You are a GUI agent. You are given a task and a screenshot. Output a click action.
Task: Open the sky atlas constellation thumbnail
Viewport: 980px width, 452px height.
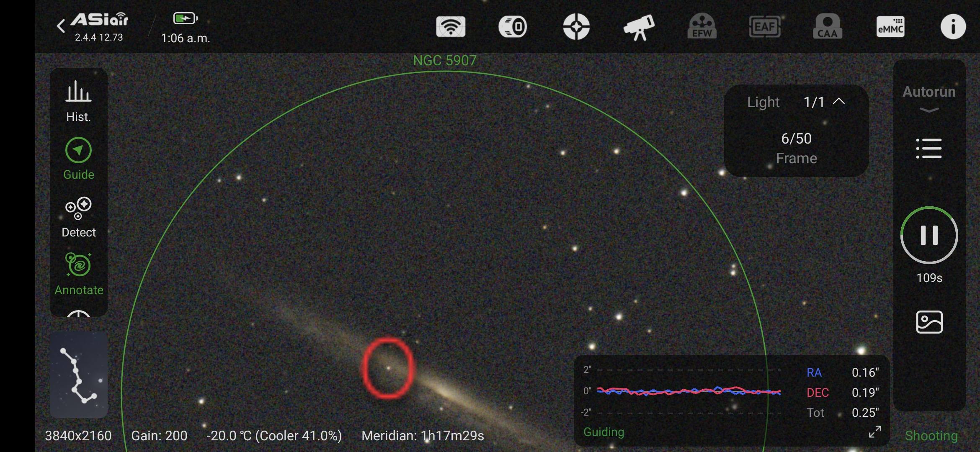[x=79, y=375]
